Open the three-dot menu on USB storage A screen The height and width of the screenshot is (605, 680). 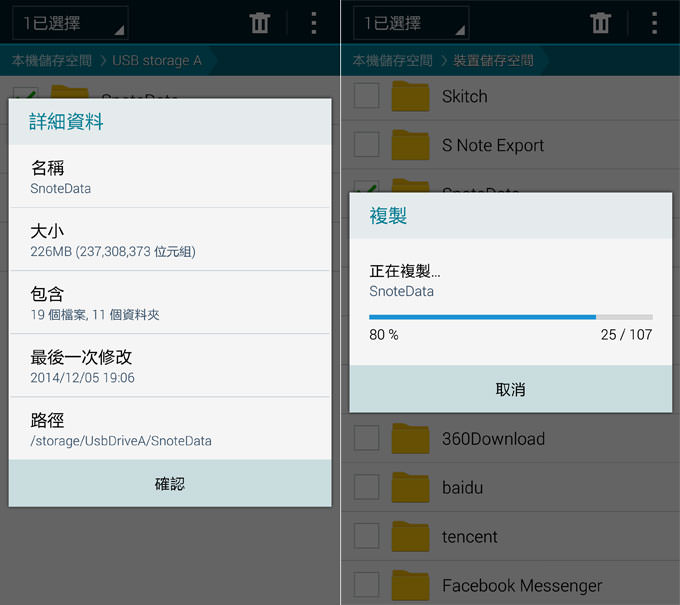(x=314, y=23)
